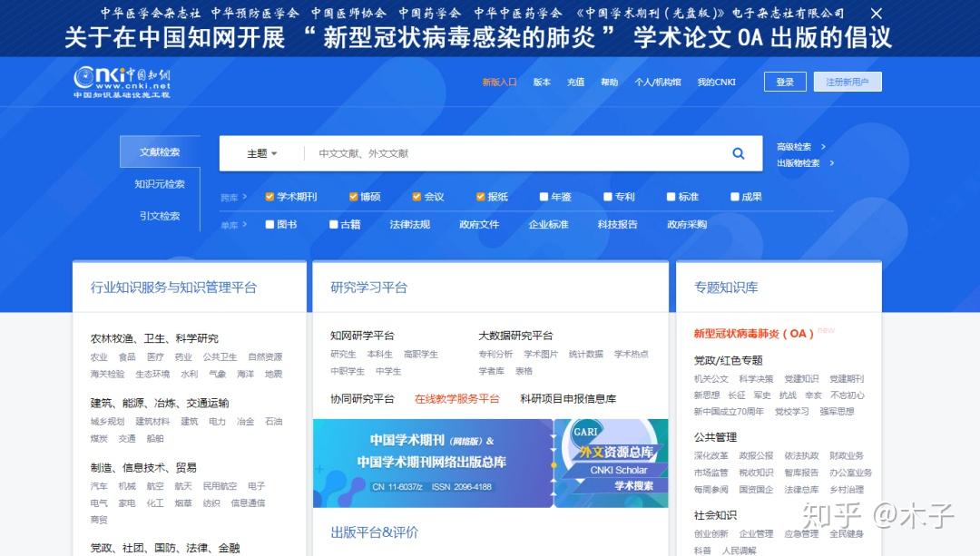
Task: Click the 注册新用户 button
Action: pyautogui.click(x=848, y=82)
